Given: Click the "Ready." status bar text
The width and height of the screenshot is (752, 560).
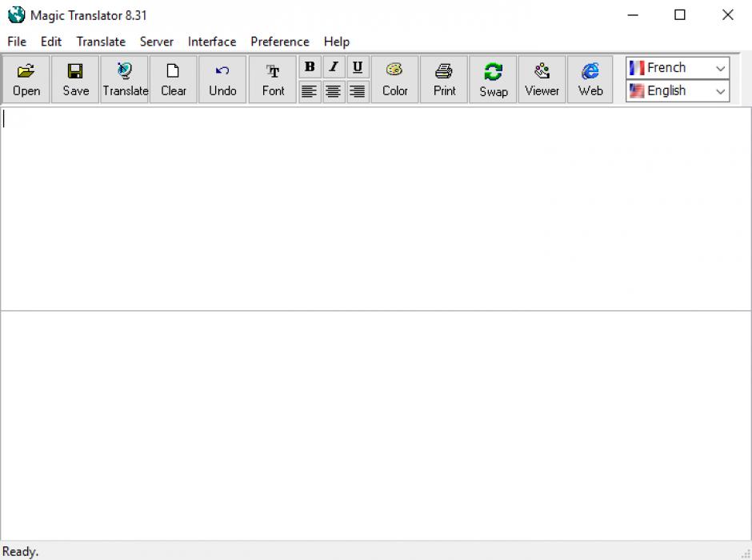Looking at the screenshot, I should click(20, 551).
